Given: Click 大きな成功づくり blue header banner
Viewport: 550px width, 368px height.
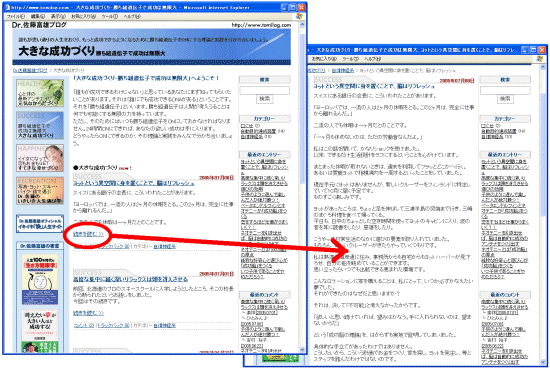Looking at the screenshot, I should click(152, 47).
